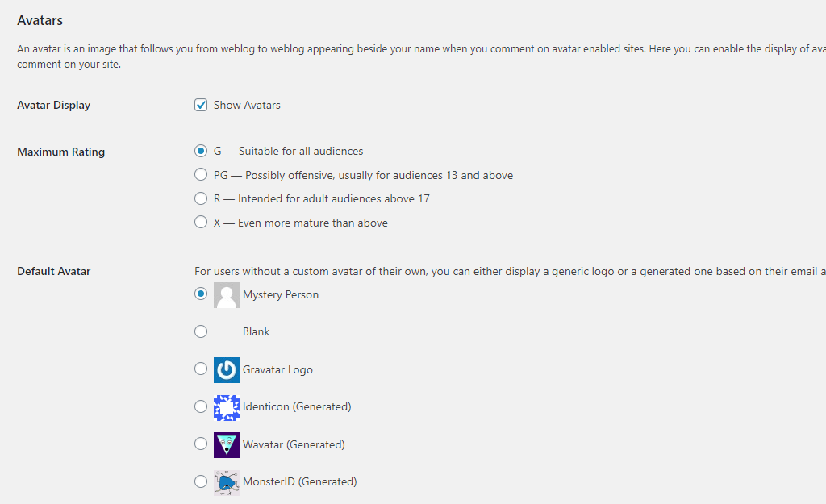This screenshot has height=504, width=826.
Task: Click the Mystery Person avatar image
Action: pos(227,295)
